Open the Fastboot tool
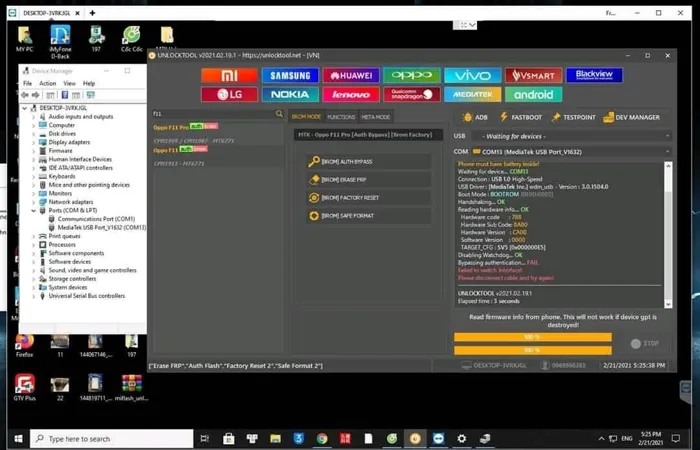 point(521,117)
